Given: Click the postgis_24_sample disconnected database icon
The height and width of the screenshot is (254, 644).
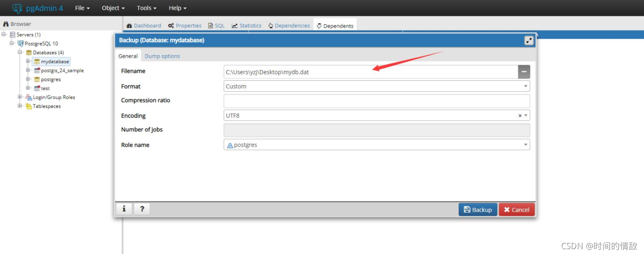Looking at the screenshot, I should click(37, 71).
